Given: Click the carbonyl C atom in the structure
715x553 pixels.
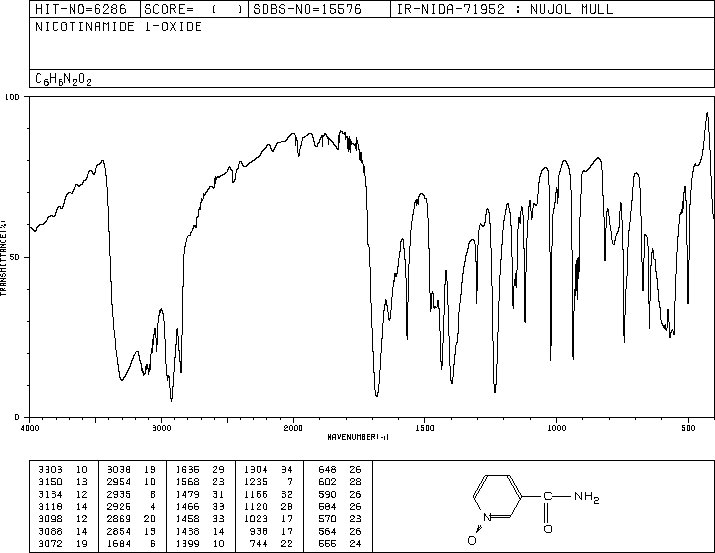Looking at the screenshot, I should tap(548, 496).
